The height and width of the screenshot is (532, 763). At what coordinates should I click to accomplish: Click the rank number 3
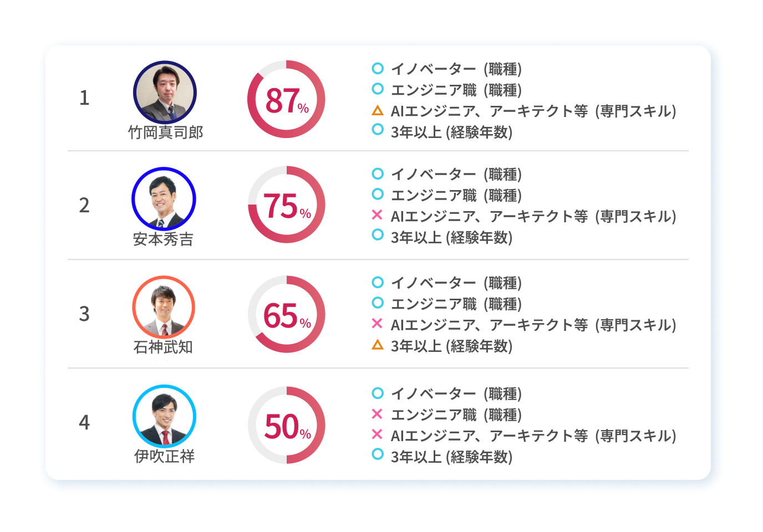point(84,314)
